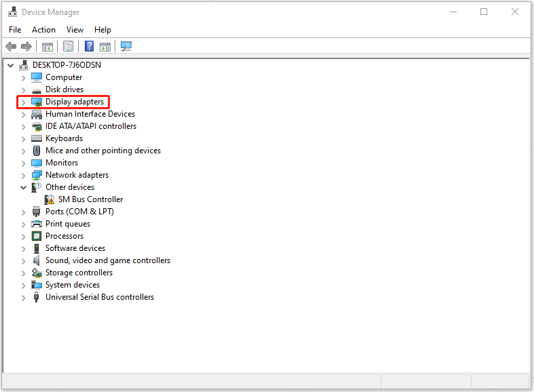Expand the Processors category
534x392 pixels.
pos(23,237)
